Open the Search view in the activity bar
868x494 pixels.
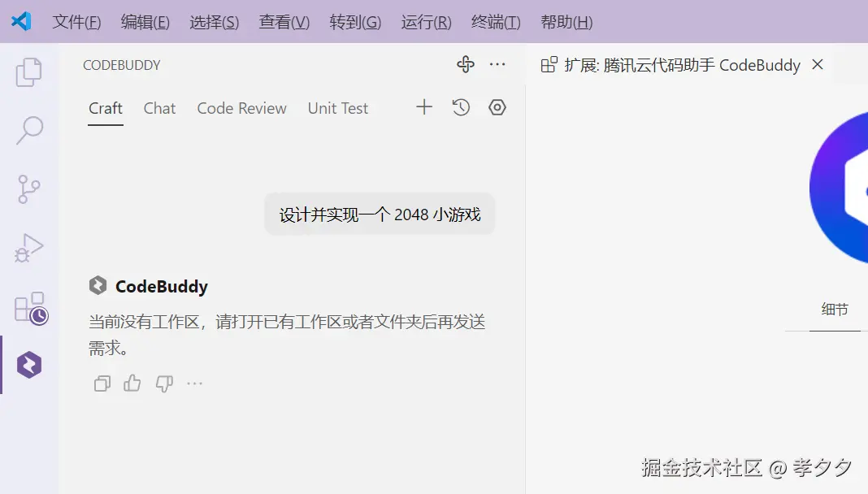click(28, 131)
